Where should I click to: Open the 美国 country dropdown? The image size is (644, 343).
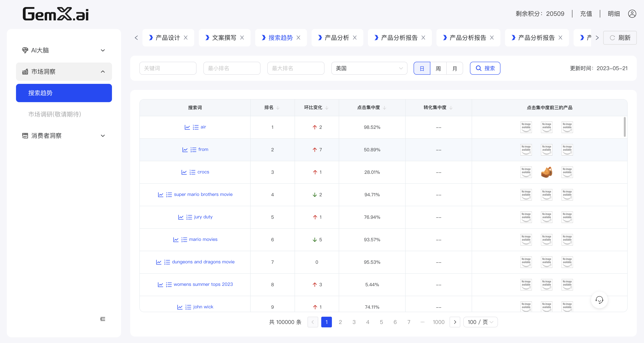[369, 68]
